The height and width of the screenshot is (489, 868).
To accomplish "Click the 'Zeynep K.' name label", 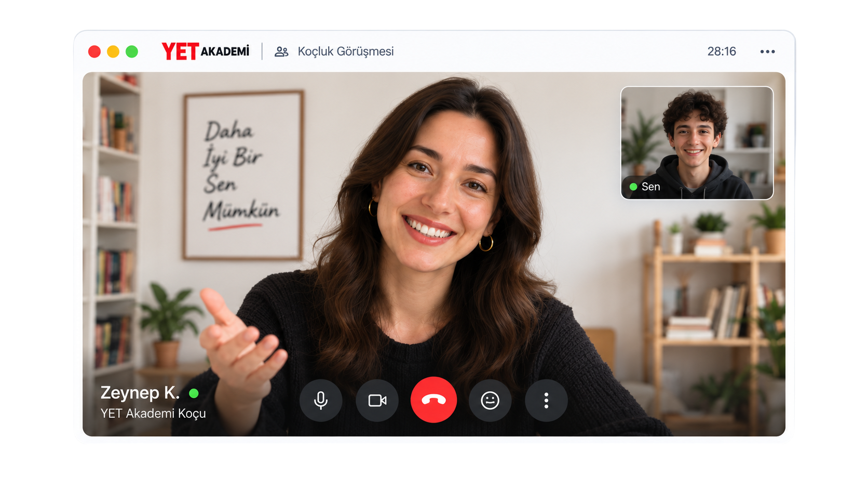I will point(140,393).
